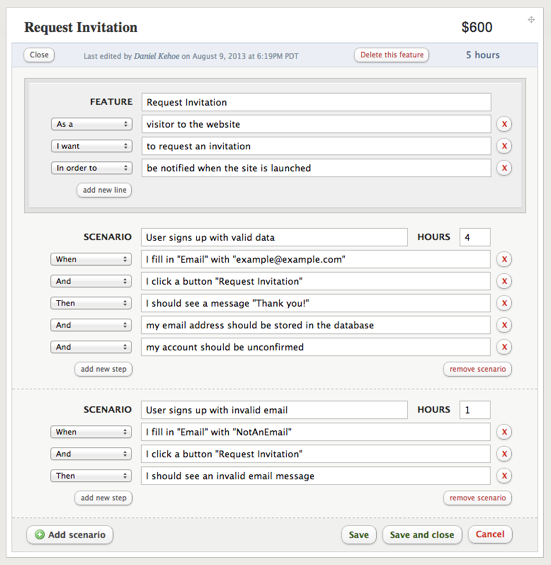This screenshot has width=551, height=565.
Task: Click "Save and close"
Action: click(x=422, y=535)
